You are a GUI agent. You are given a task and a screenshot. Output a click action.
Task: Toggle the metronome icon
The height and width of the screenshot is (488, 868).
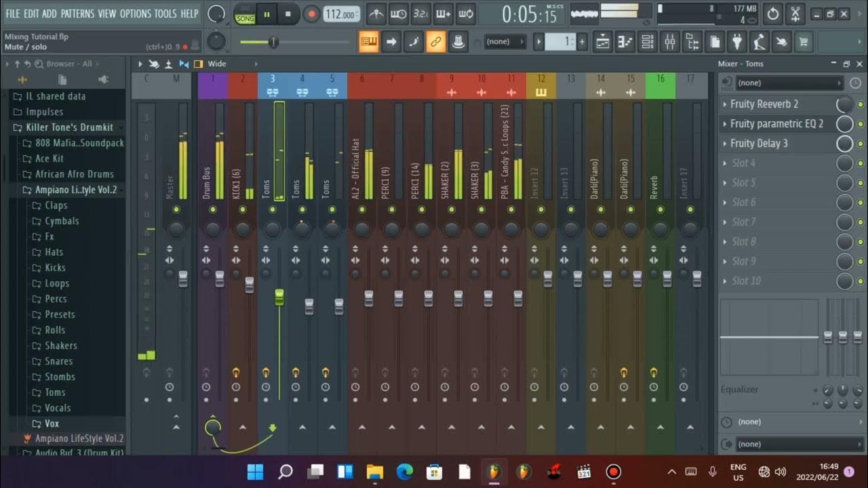click(x=376, y=14)
